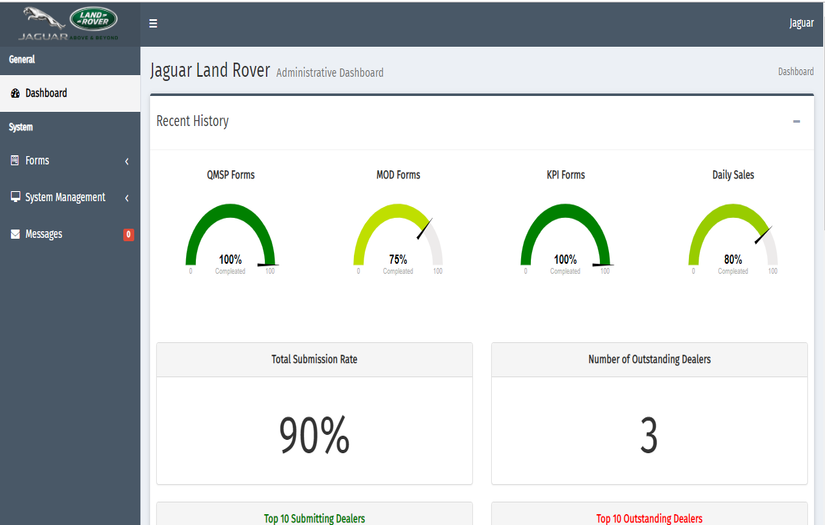Open the Messages sidebar item

tap(70, 234)
